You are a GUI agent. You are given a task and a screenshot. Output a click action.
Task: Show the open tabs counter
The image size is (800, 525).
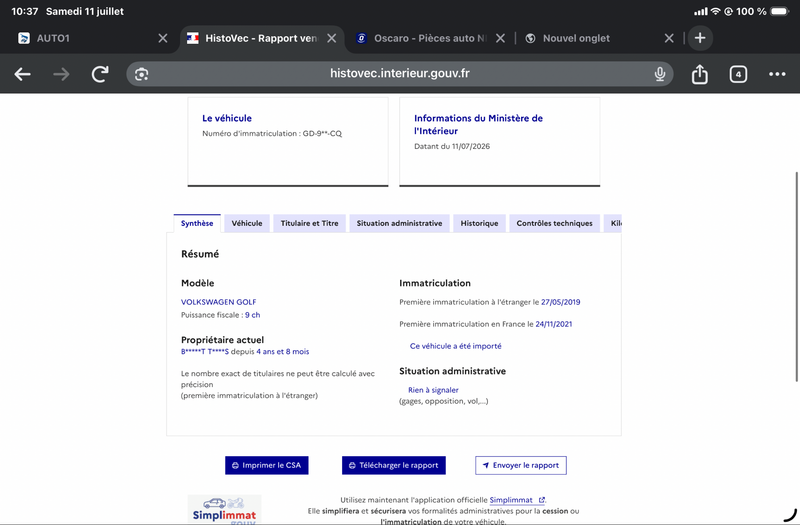[738, 74]
